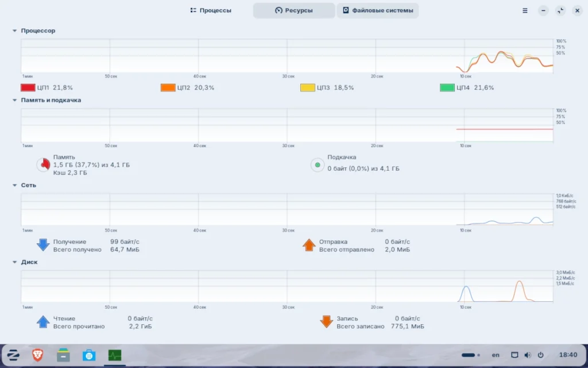Change the orange ЦП2 color swatch

(x=168, y=87)
